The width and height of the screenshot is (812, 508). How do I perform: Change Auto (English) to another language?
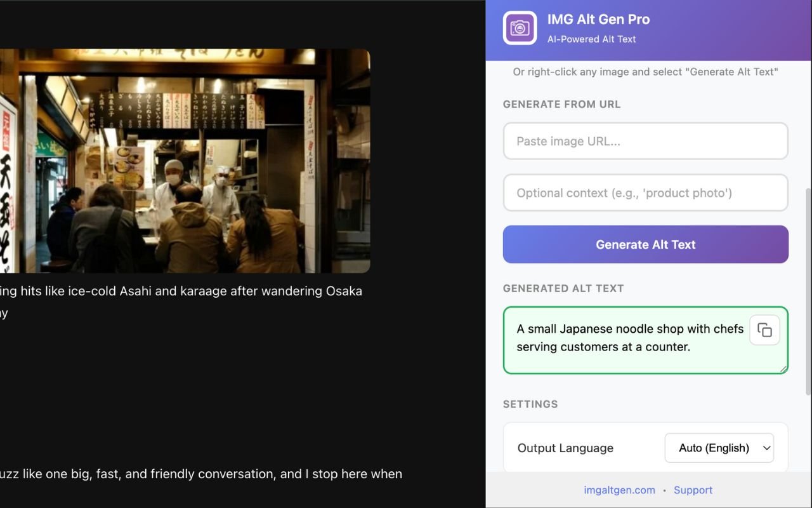pos(719,448)
